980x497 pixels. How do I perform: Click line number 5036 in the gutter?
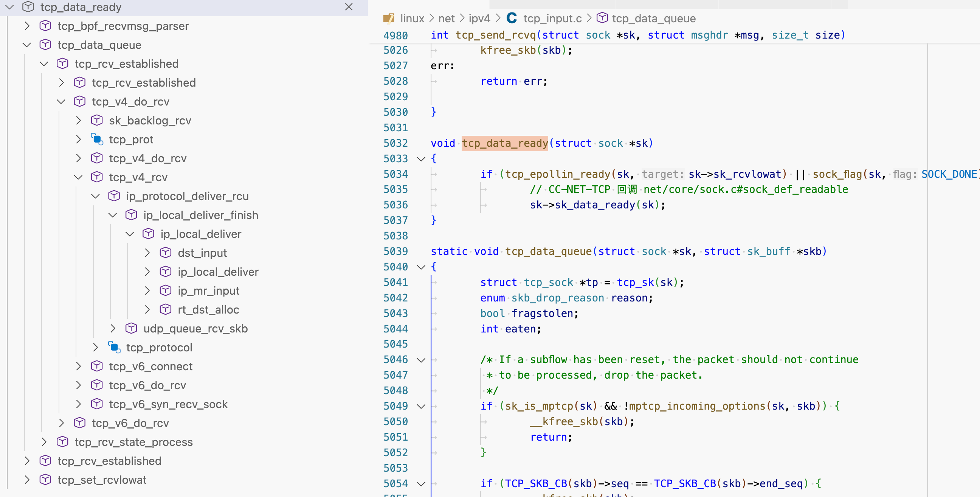395,205
